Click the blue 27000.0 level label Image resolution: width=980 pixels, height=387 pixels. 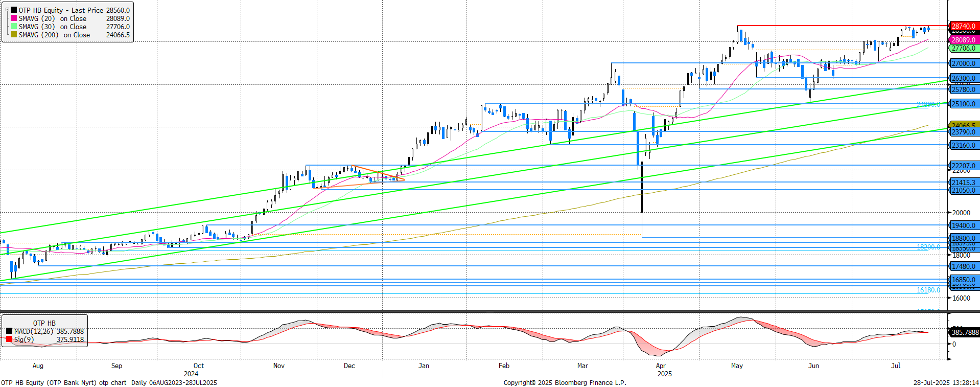[964, 63]
